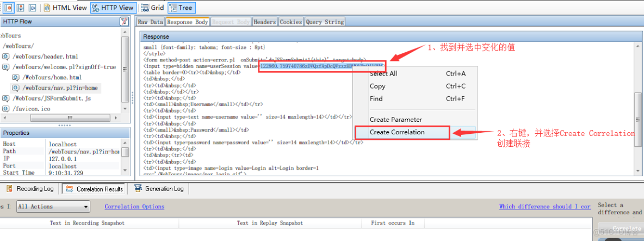This screenshot has height=241, width=644.
Task: Select /WebTours/JSFormSubmit.js request
Action: (x=52, y=98)
